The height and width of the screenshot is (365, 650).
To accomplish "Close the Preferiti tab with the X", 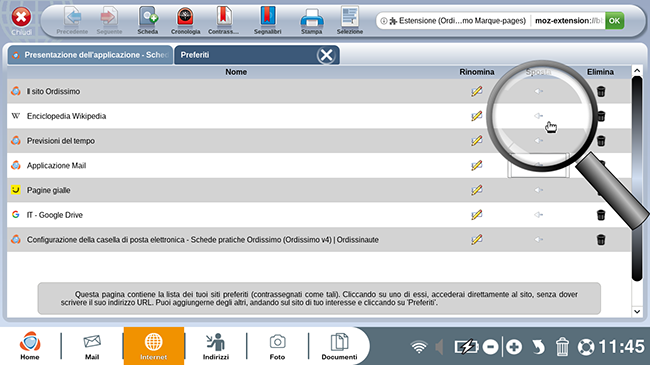I will pos(326,55).
